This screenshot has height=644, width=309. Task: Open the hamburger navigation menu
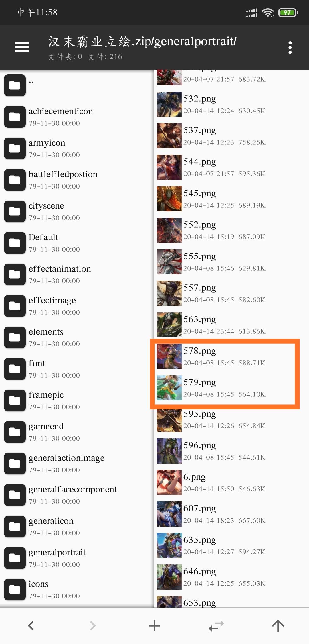click(x=22, y=47)
